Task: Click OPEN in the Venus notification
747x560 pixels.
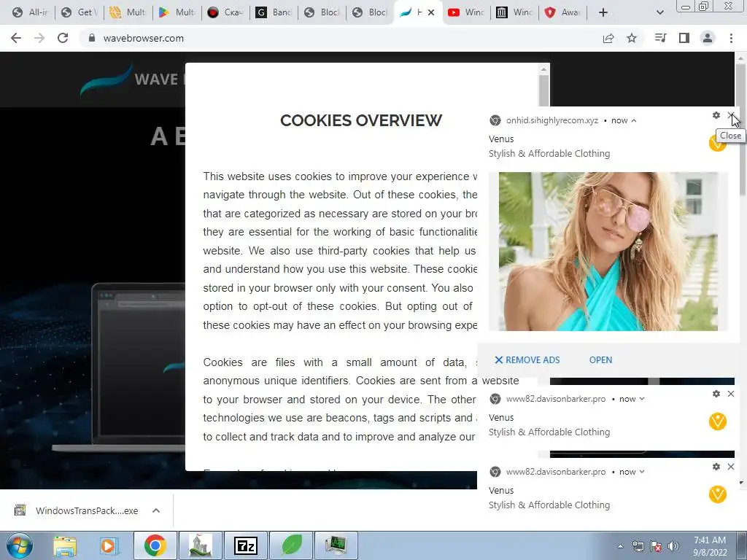Action: (601, 360)
